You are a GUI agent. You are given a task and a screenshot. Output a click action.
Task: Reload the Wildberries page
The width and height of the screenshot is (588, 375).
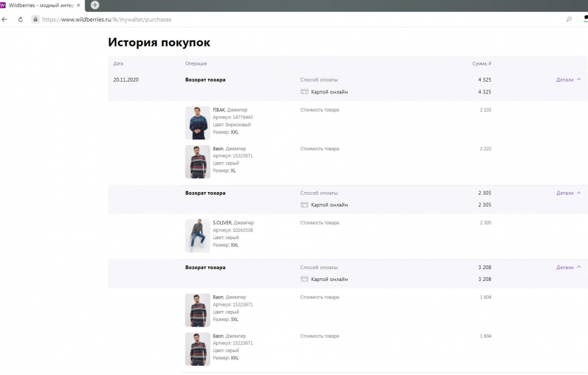(20, 20)
